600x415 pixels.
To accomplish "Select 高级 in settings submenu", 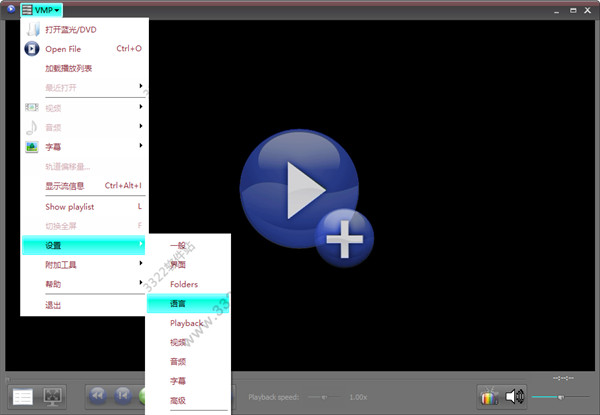I will click(188, 400).
